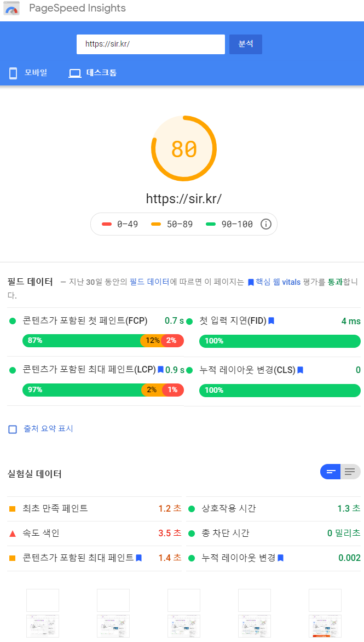Switch lab data to expanded list view

tap(350, 472)
